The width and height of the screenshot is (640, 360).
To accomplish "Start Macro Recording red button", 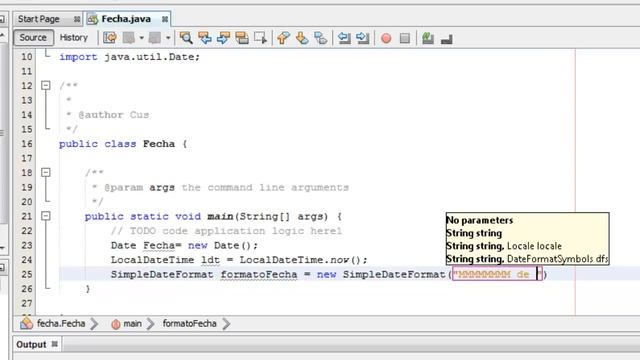I will point(386,38).
